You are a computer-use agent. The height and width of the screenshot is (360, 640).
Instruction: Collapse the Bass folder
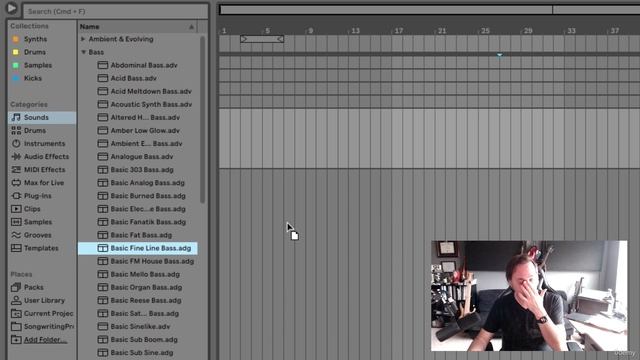pyautogui.click(x=83, y=52)
